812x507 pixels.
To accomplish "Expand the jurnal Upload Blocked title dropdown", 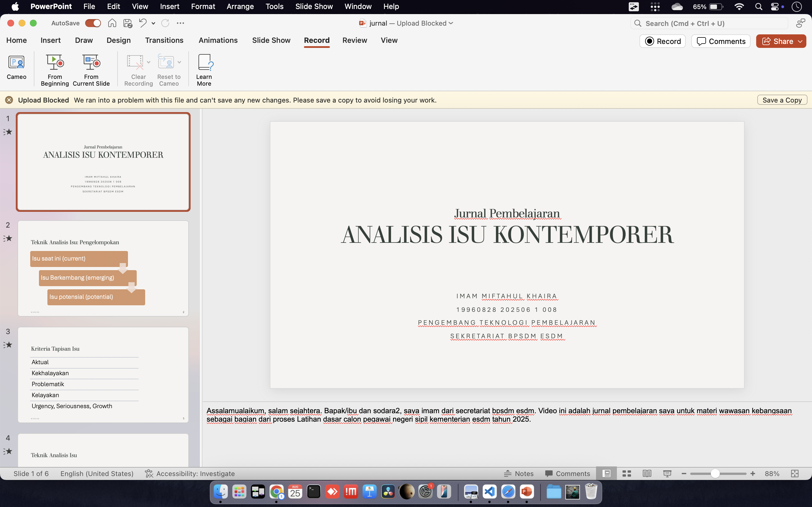I will (451, 23).
